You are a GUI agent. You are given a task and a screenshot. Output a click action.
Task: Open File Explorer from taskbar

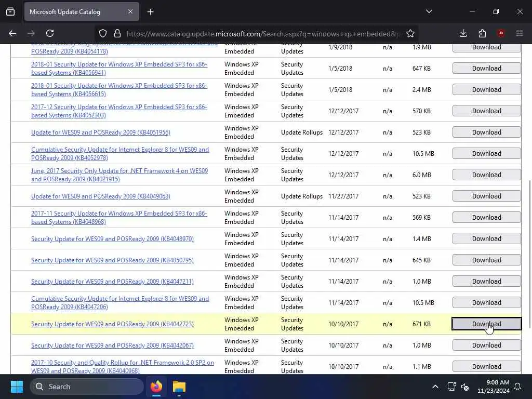179,387
